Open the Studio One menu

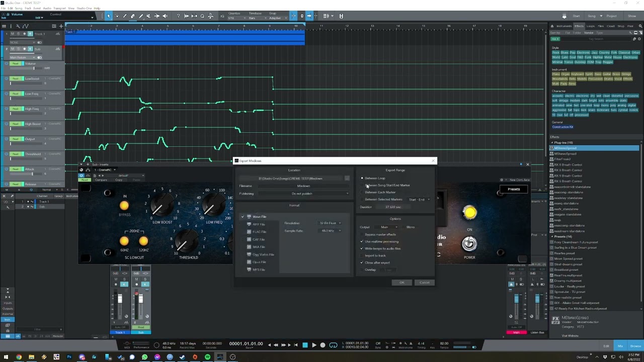pos(84,9)
